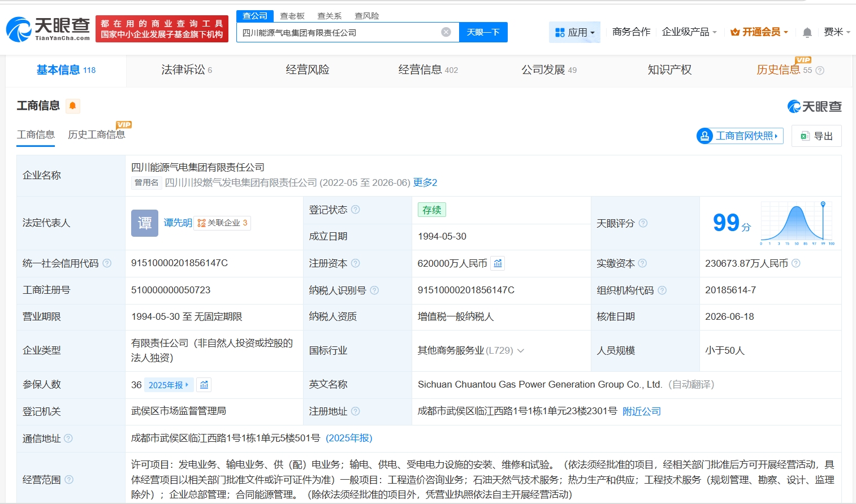856x504 pixels.
Task: Click the help icon next to 组织机构代码
Action: pyautogui.click(x=662, y=290)
